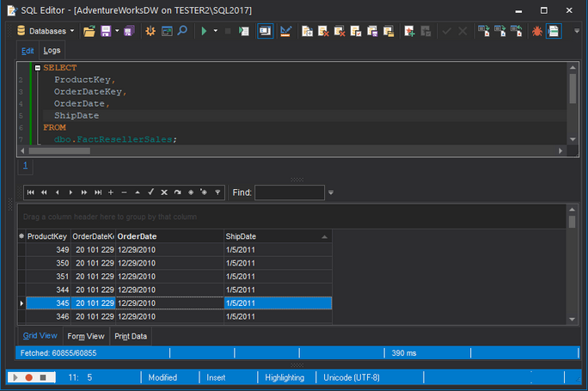Switch to the Logs tab
The height and width of the screenshot is (391, 588).
click(x=52, y=51)
